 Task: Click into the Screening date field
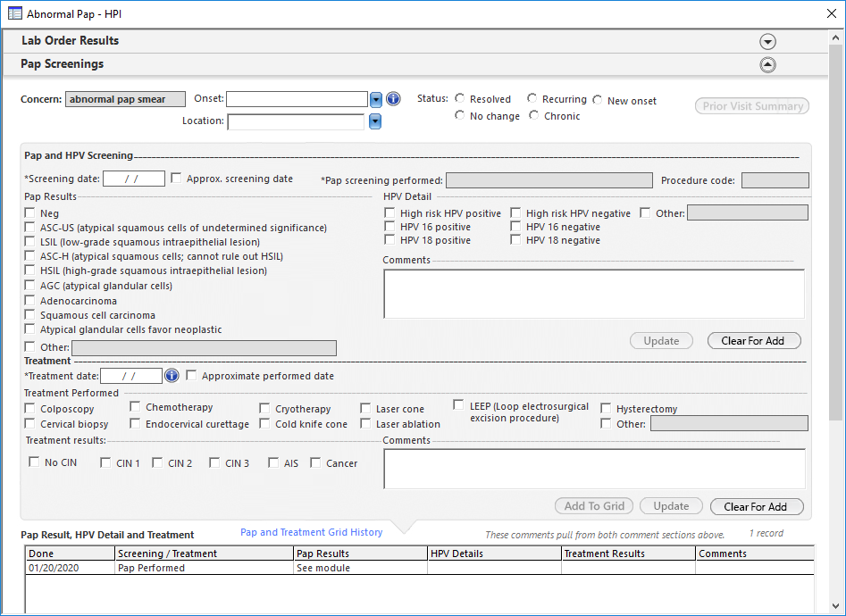(134, 179)
